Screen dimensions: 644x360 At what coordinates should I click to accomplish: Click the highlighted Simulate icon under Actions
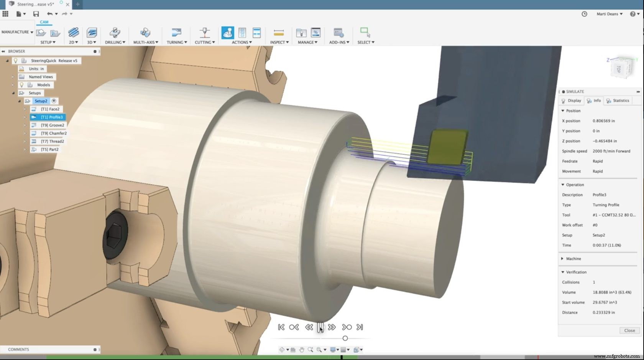[x=228, y=33]
